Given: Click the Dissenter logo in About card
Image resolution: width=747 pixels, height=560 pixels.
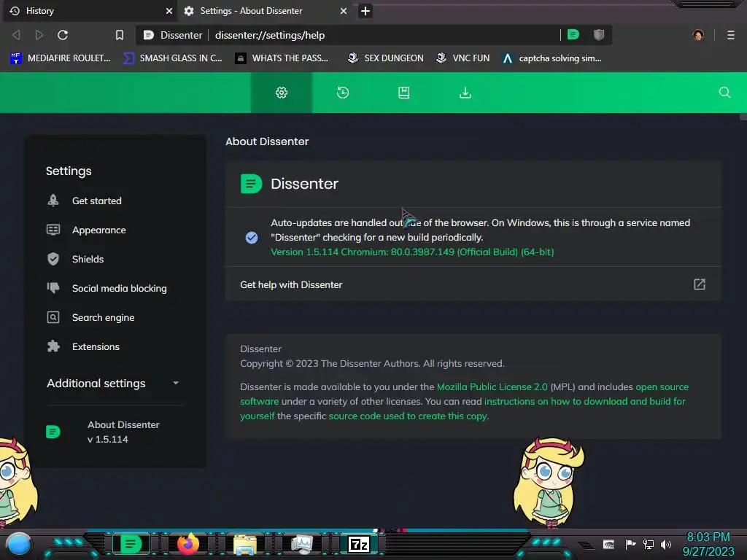Looking at the screenshot, I should click(x=251, y=184).
